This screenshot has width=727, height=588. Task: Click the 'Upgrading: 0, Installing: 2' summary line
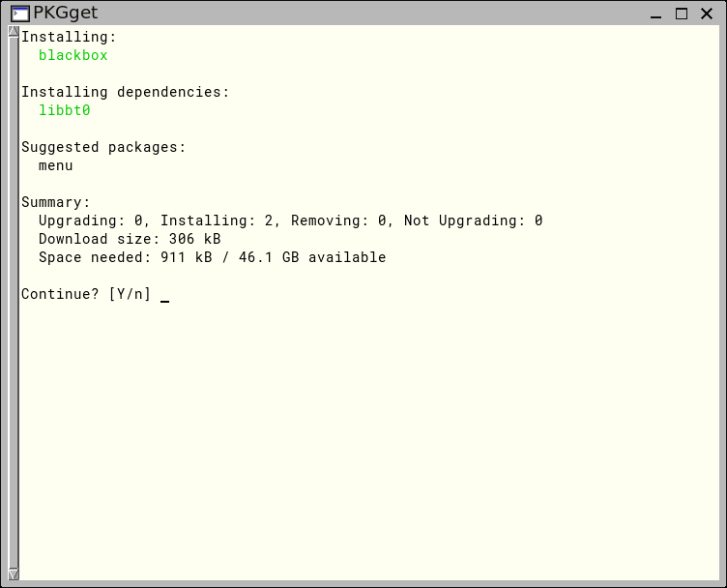290,220
